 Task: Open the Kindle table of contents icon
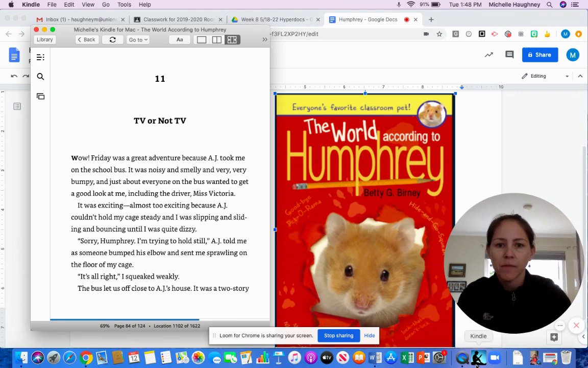[40, 57]
